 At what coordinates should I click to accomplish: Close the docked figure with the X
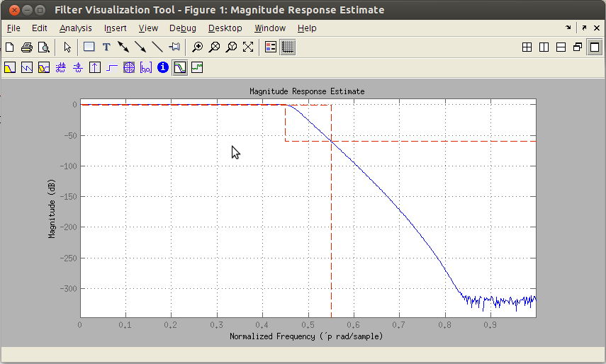click(x=597, y=28)
